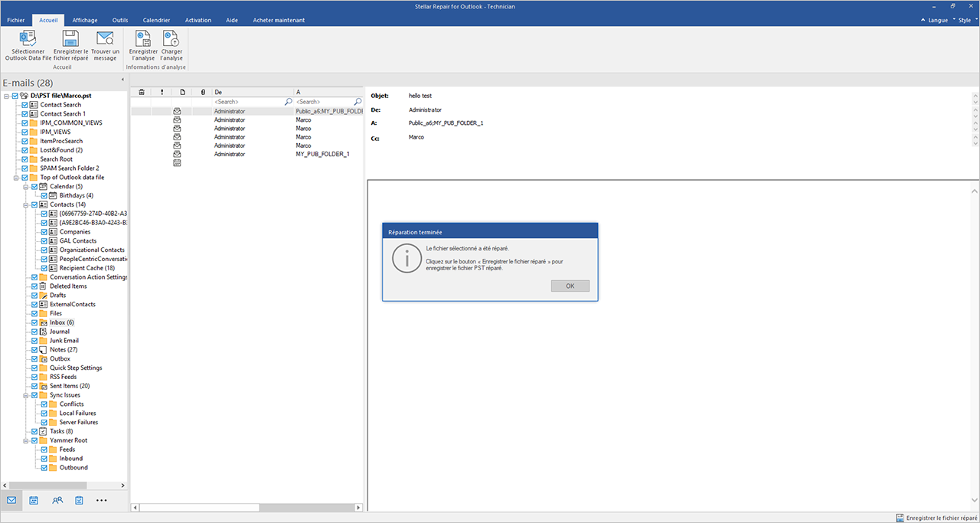This screenshot has width=980, height=523.
Task: Open the Calendrier ribbon tab
Action: [156, 20]
